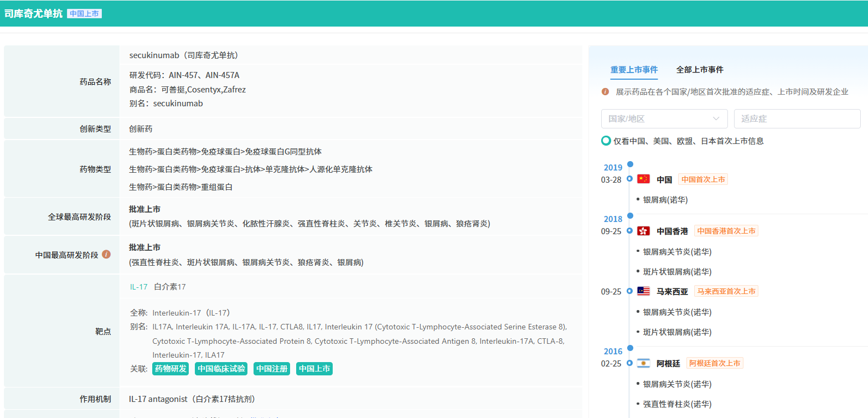Click 马来西亚 country name in timeline
The width and height of the screenshot is (868, 418).
click(672, 292)
